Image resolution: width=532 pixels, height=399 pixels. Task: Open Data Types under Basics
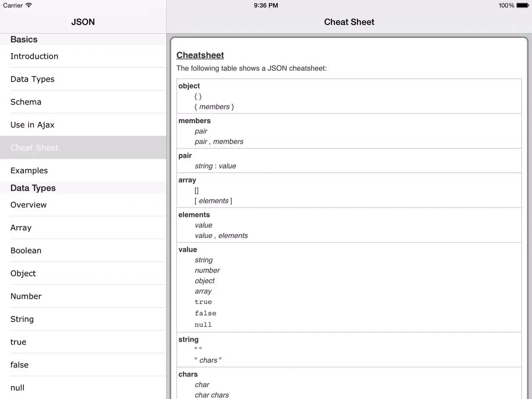83,79
